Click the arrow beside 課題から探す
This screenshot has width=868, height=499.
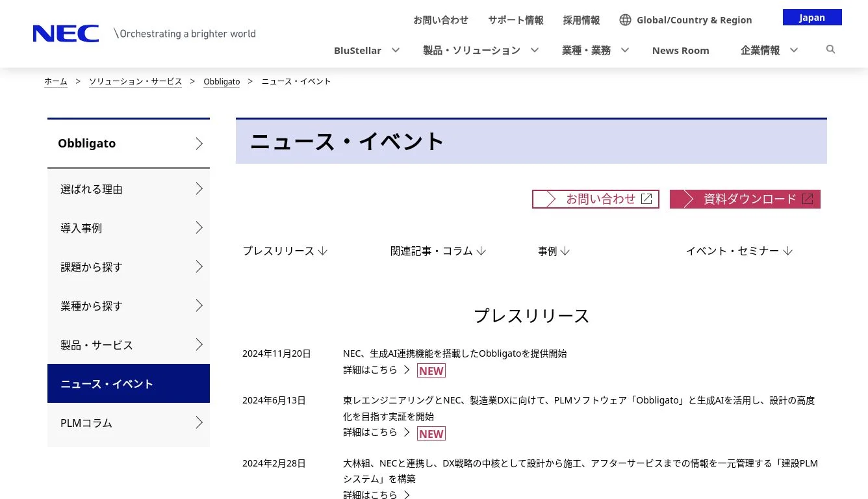point(199,266)
